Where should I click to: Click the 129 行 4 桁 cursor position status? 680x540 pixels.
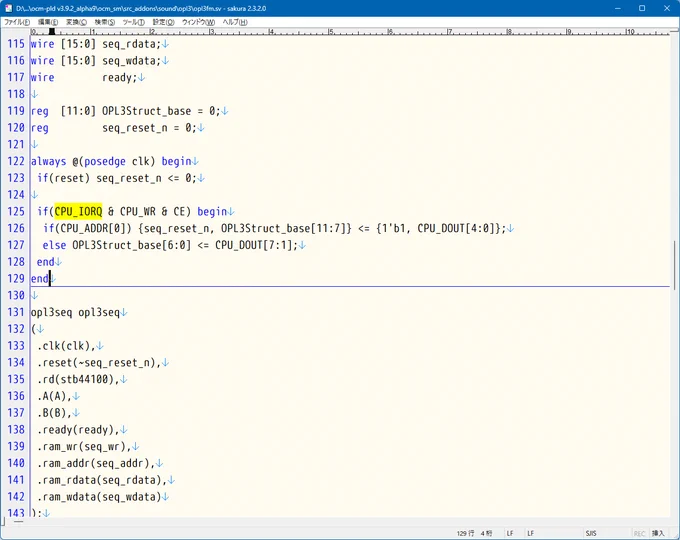coord(474,533)
